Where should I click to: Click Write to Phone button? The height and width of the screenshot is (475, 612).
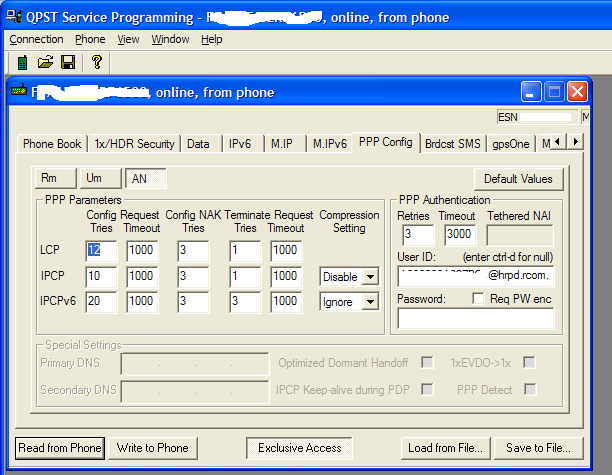tap(153, 448)
